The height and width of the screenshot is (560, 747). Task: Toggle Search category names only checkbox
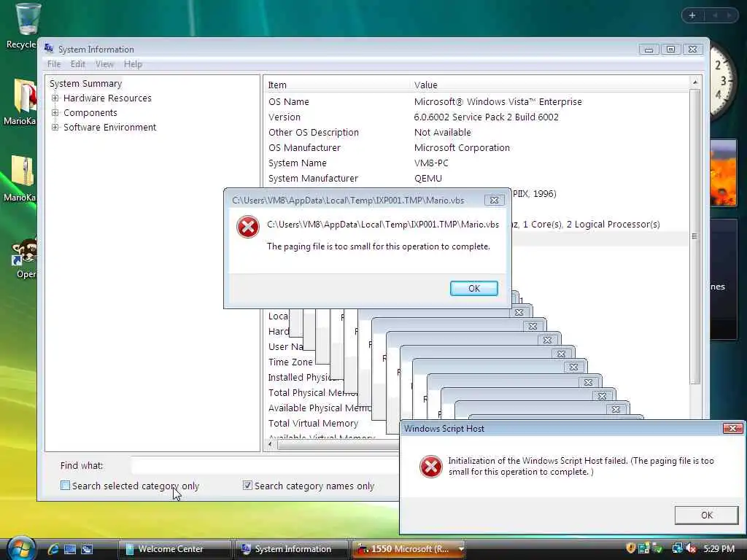tap(247, 485)
